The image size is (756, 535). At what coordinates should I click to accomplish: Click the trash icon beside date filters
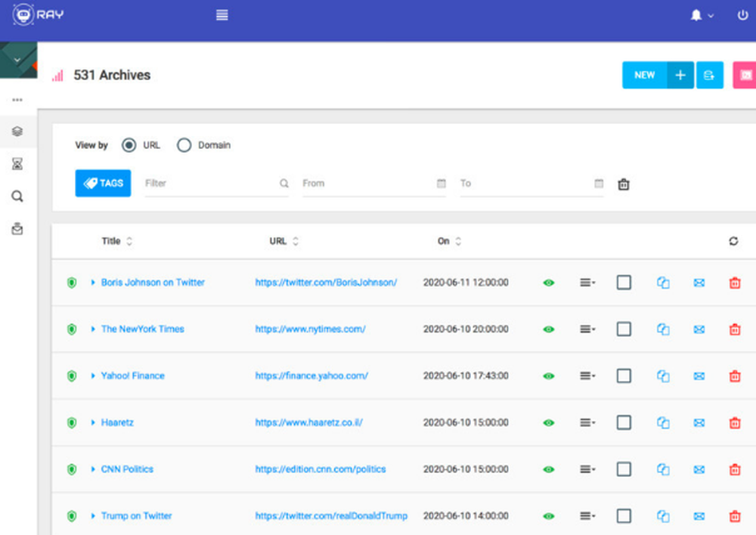624,184
